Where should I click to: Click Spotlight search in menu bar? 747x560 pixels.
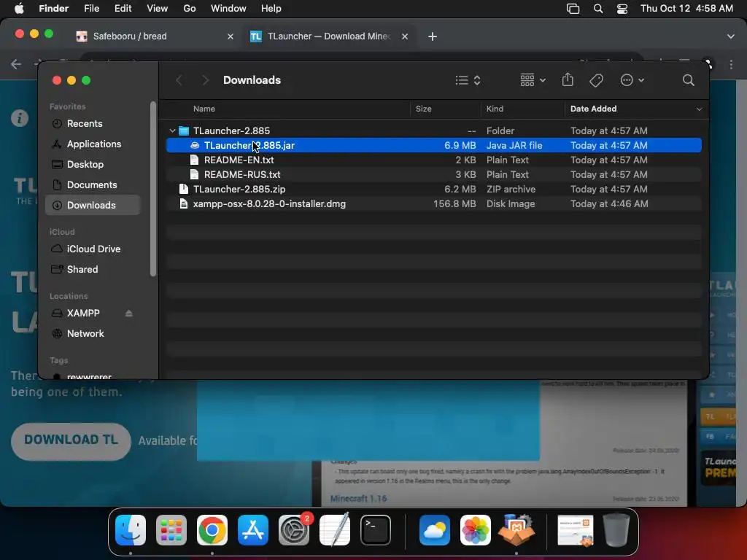(598, 9)
